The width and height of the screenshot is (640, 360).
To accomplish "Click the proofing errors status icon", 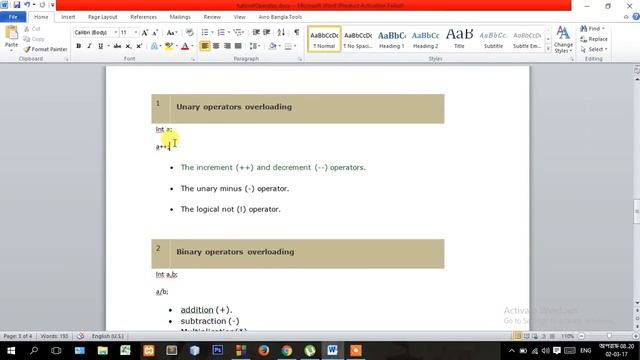I will 80,336.
